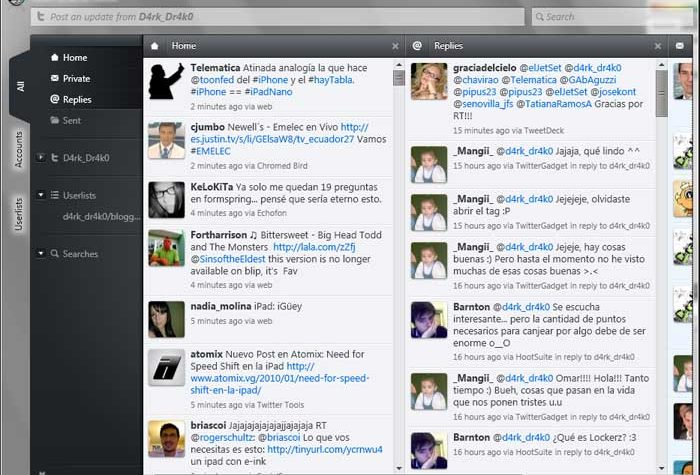Click Replies column scrollbar up arrow

coord(661,65)
